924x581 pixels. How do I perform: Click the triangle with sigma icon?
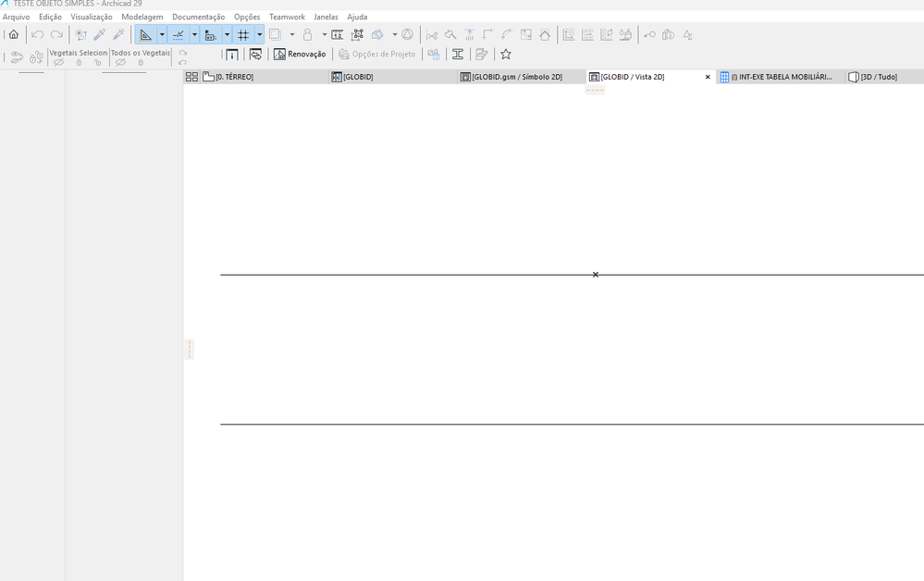pos(688,35)
